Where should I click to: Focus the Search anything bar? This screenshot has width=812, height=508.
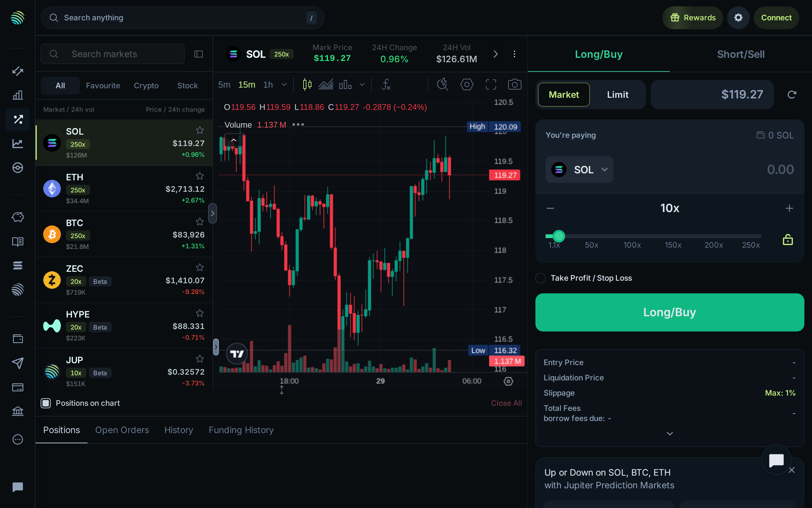coord(182,18)
